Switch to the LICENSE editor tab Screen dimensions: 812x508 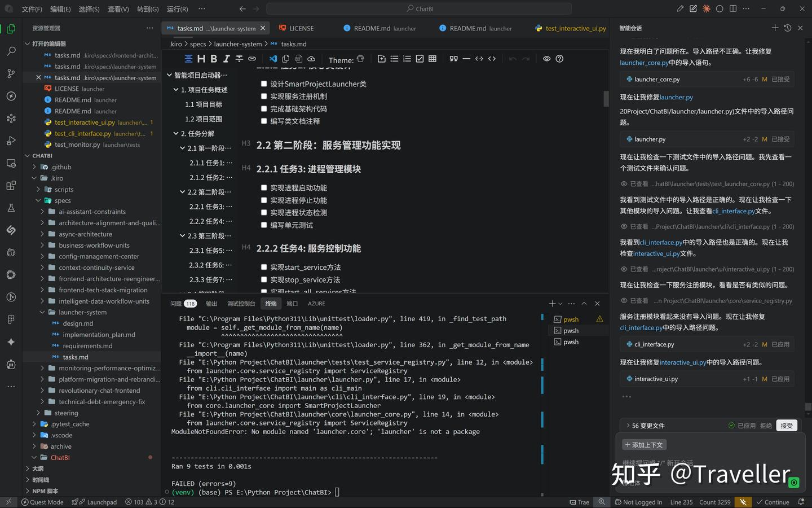(x=302, y=28)
